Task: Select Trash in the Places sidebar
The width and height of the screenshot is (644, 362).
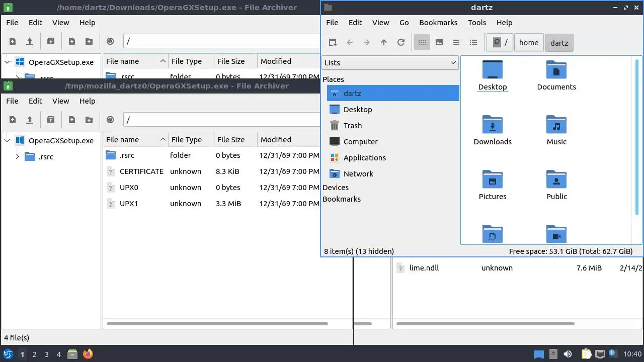Action: click(393, 125)
